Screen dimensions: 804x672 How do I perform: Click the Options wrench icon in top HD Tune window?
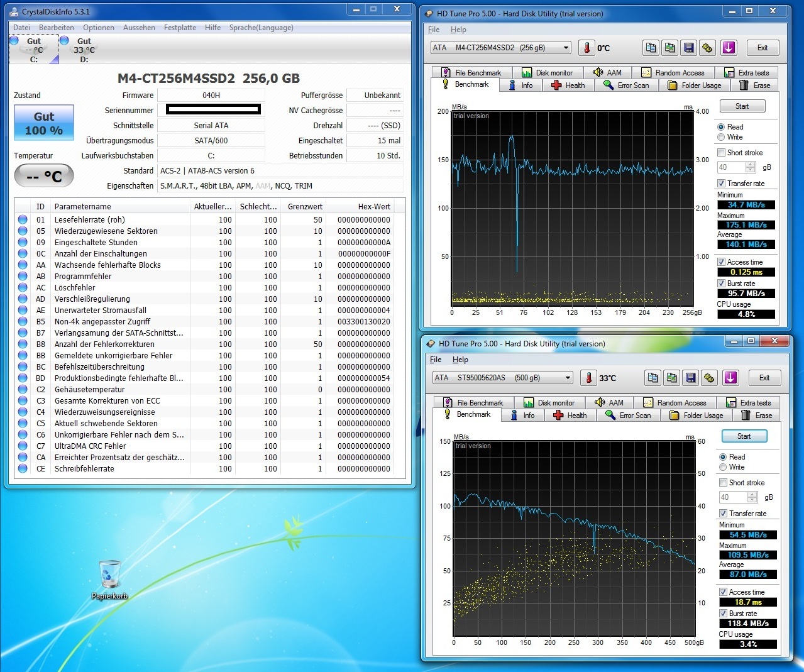coord(708,48)
